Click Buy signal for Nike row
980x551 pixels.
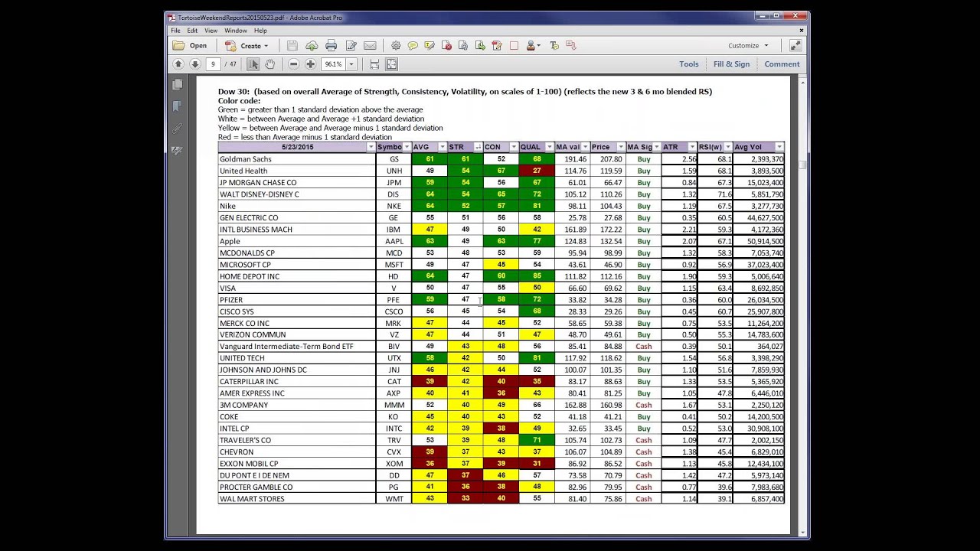(x=643, y=207)
